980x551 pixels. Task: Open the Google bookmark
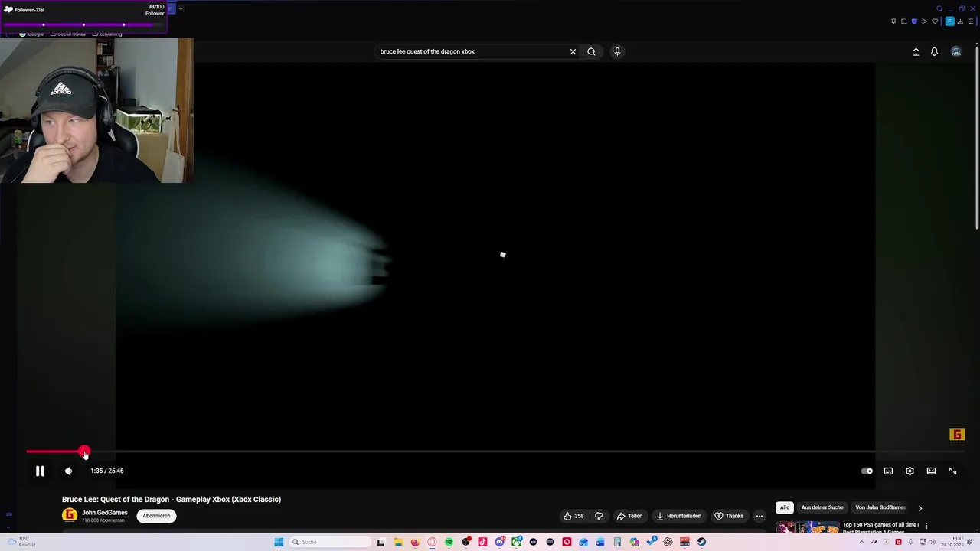click(x=32, y=34)
